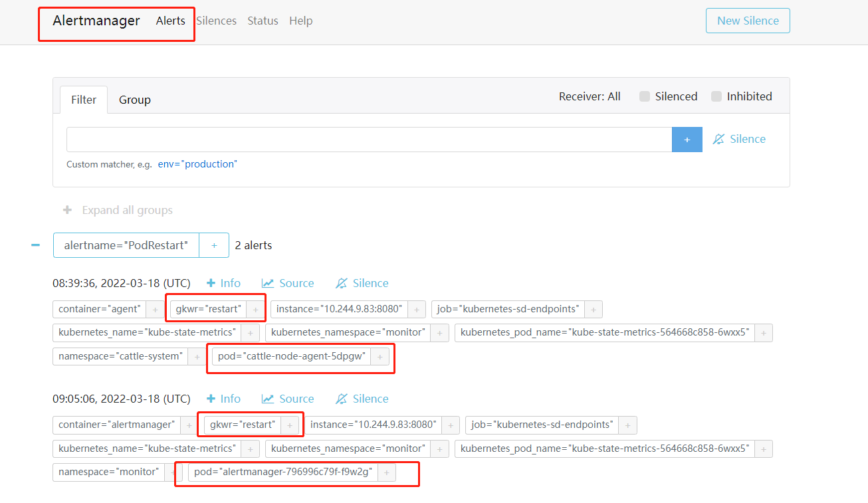Open the Status page

tap(263, 21)
